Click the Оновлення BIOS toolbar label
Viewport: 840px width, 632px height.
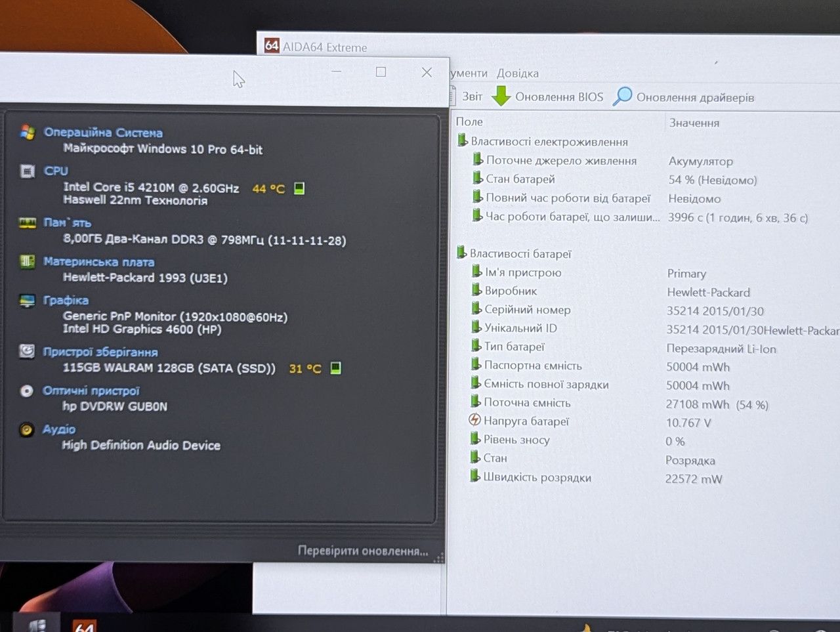point(559,97)
